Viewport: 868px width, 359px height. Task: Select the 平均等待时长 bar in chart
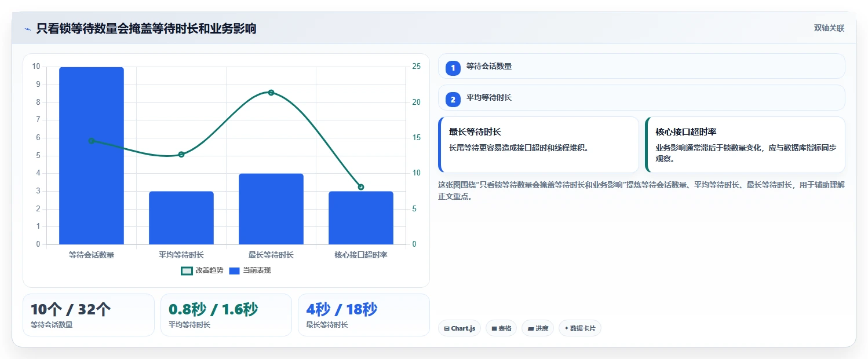tap(181, 218)
